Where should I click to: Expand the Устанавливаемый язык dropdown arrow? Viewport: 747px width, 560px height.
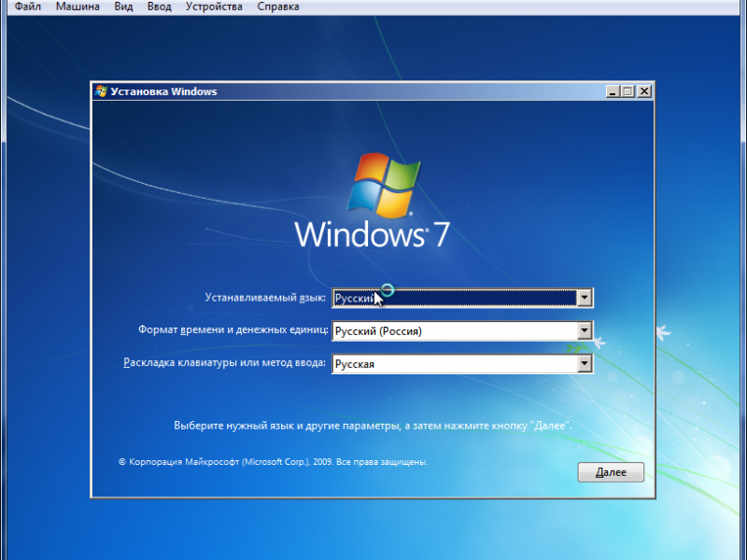pos(585,298)
